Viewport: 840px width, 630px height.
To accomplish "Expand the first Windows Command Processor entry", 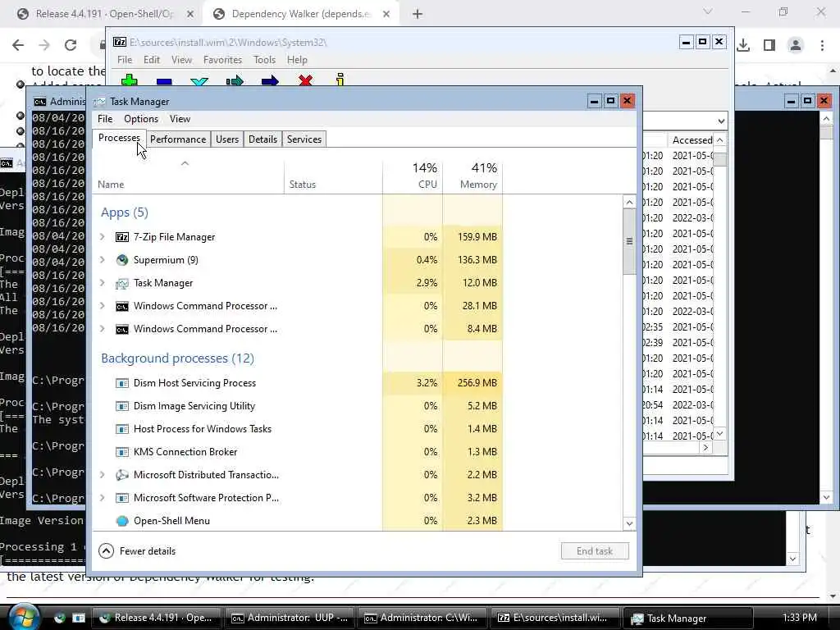I will point(103,305).
